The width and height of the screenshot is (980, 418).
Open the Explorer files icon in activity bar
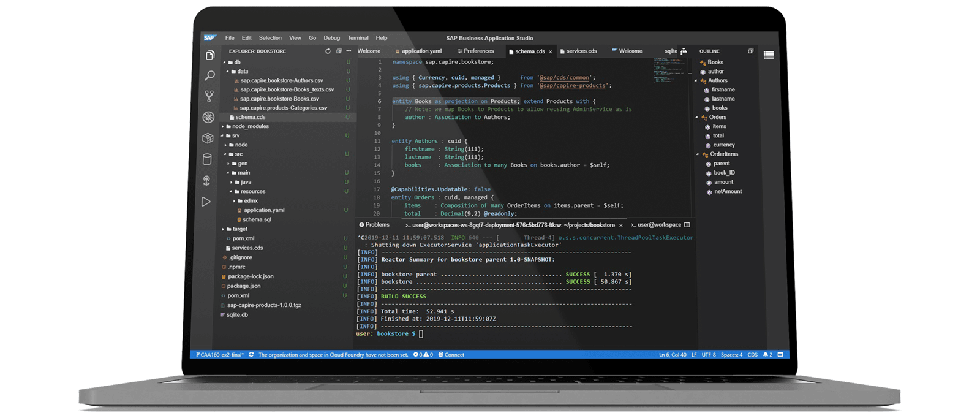pos(210,55)
